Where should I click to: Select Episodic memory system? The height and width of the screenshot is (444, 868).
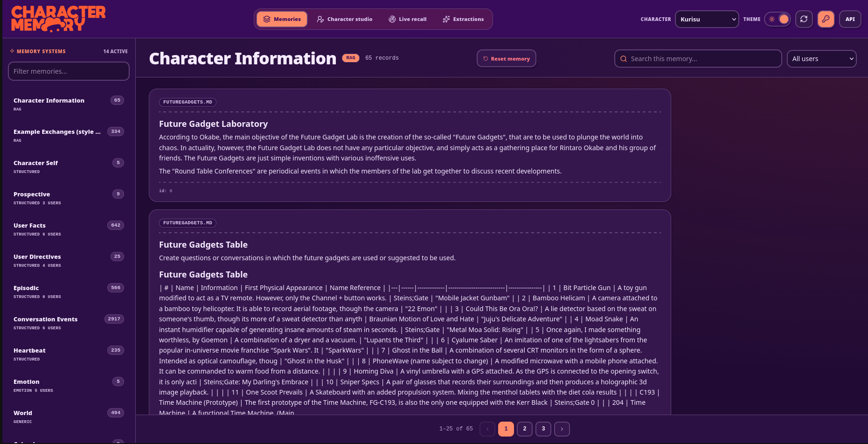(69, 291)
